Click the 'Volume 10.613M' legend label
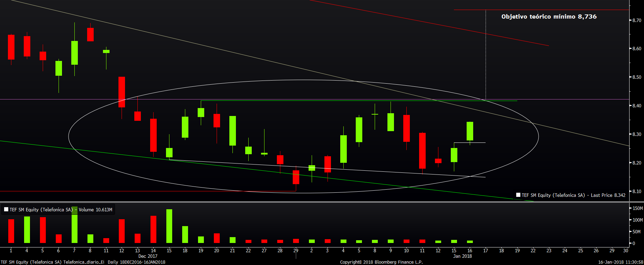Viewport: 644px width, 265px height. (95, 210)
